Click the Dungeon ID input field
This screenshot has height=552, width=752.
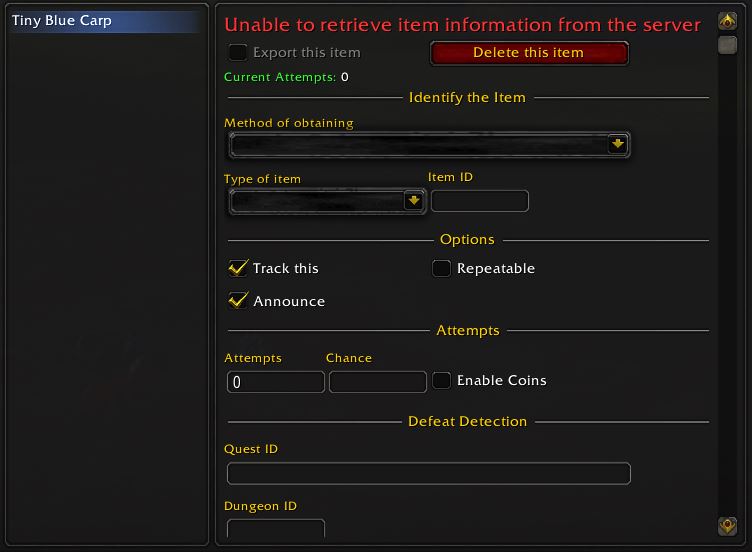(x=276, y=530)
